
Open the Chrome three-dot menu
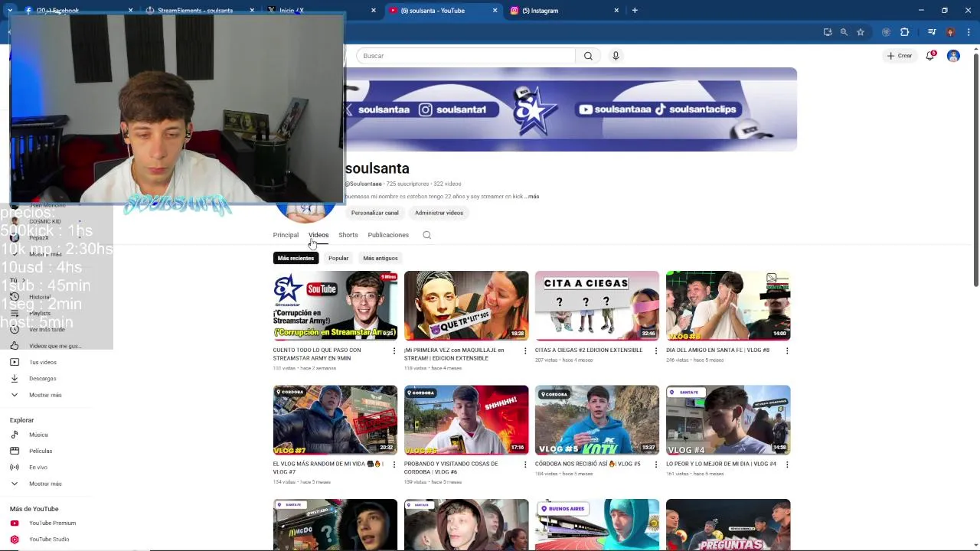pyautogui.click(x=968, y=32)
